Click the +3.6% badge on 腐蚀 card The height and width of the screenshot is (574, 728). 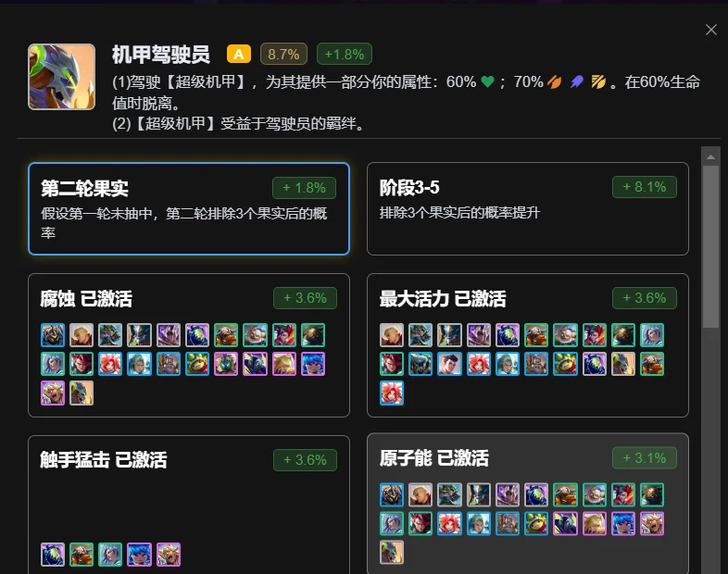click(x=305, y=298)
